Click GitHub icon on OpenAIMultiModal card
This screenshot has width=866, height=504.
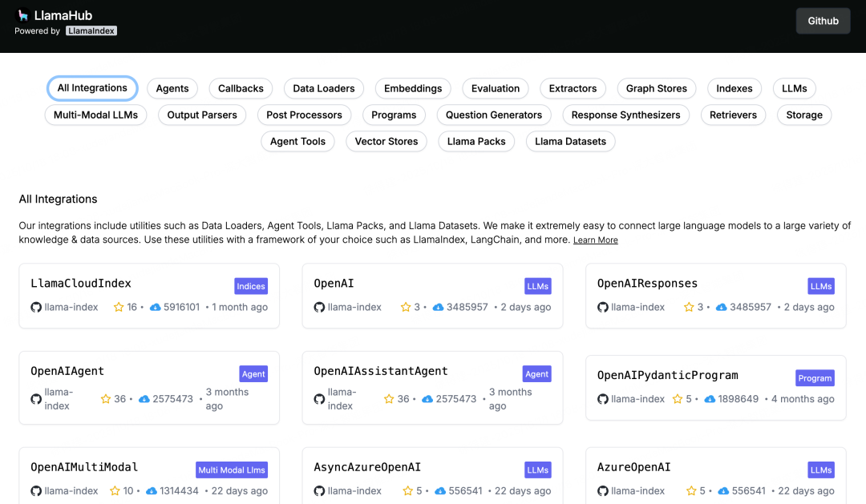36,491
